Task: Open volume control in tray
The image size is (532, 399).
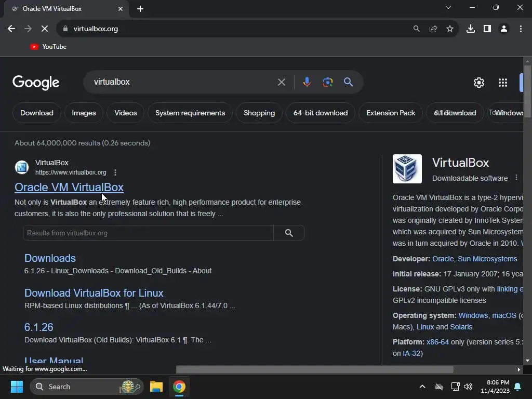Action: click(x=468, y=387)
